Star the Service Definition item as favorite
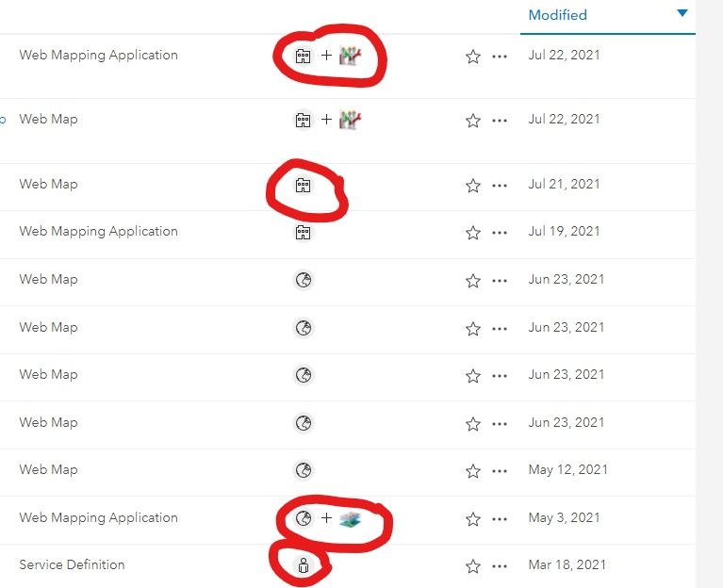Image resolution: width=723 pixels, height=588 pixels. 473,566
